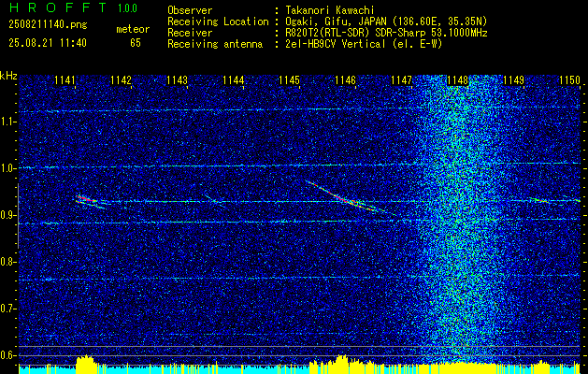Click the 1142 time axis marker
The height and width of the screenshot is (374, 588).
point(122,80)
